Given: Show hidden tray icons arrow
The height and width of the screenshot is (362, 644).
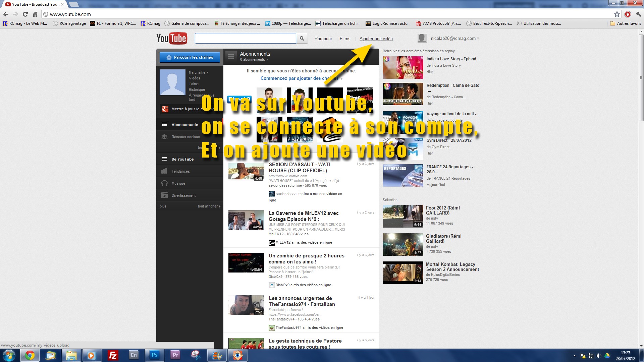Looking at the screenshot, I should 575,356.
